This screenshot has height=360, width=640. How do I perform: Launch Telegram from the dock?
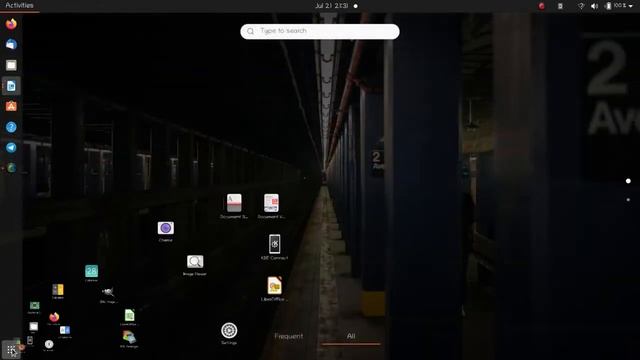11,147
